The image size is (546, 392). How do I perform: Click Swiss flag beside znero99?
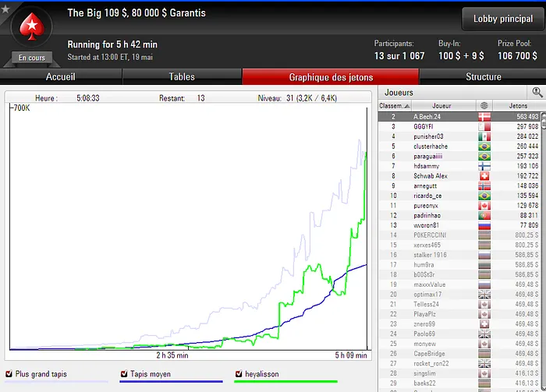coord(484,324)
